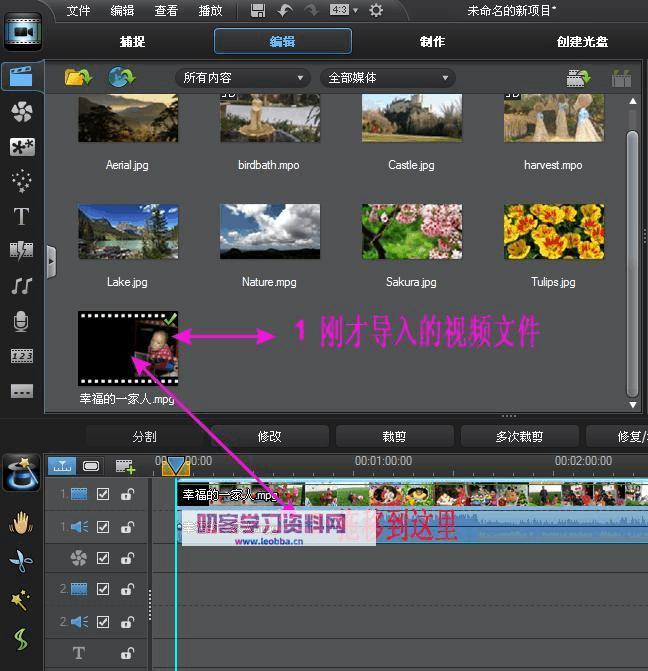
Task: Uncheck the video track 1 checkbox
Action: click(103, 494)
